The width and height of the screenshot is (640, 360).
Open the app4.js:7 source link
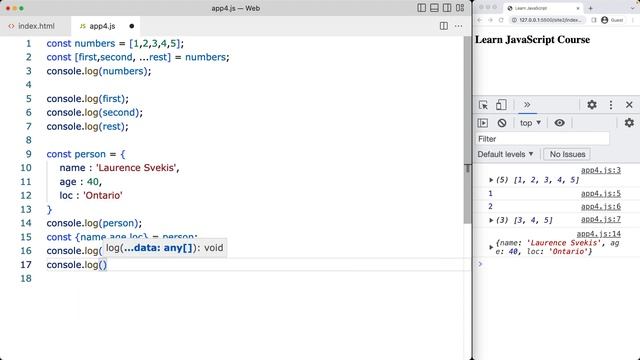[x=601, y=220]
